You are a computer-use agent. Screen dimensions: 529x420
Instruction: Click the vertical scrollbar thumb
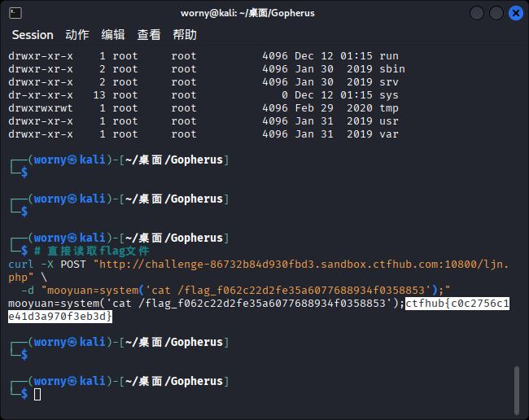pos(517,391)
